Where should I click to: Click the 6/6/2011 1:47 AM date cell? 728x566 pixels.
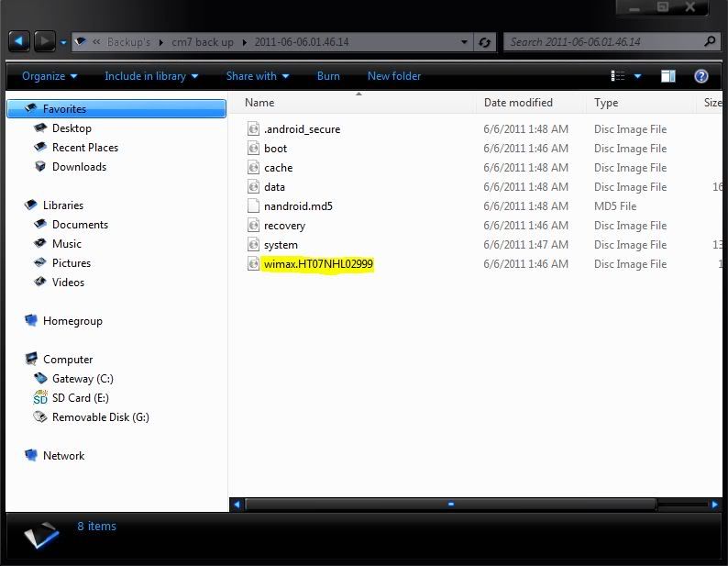pyautogui.click(x=525, y=245)
